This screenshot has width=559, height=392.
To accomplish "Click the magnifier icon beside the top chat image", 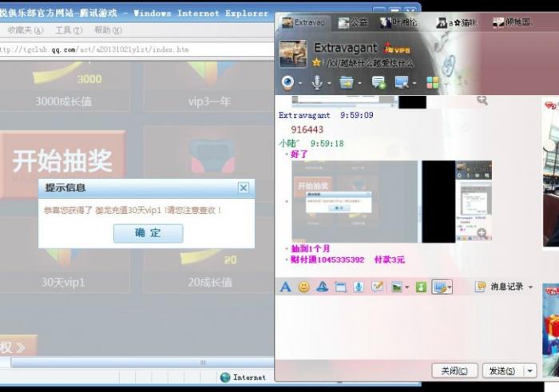I will [482, 101].
